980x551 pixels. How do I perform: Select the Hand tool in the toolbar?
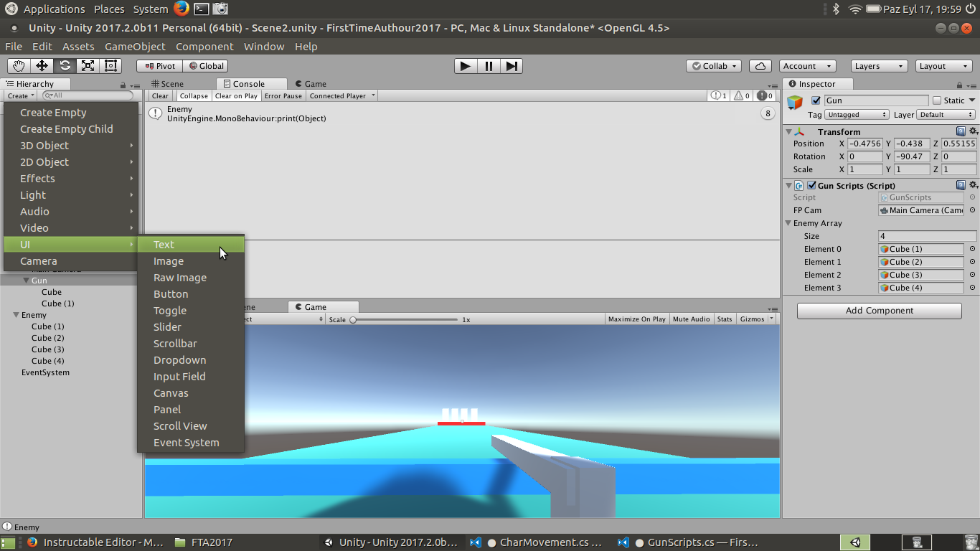[x=18, y=65]
